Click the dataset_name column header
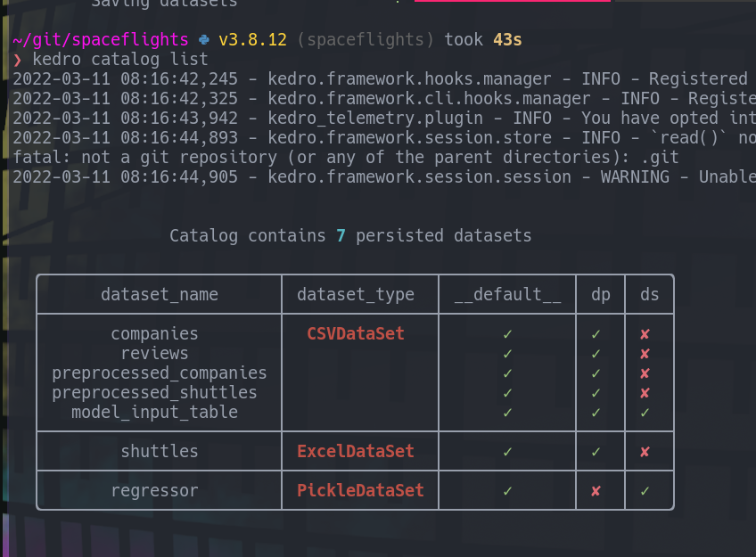 [159, 294]
